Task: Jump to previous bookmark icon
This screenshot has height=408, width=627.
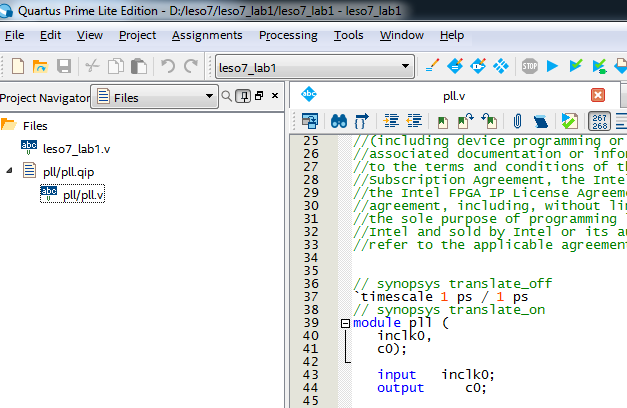Action: (489, 121)
